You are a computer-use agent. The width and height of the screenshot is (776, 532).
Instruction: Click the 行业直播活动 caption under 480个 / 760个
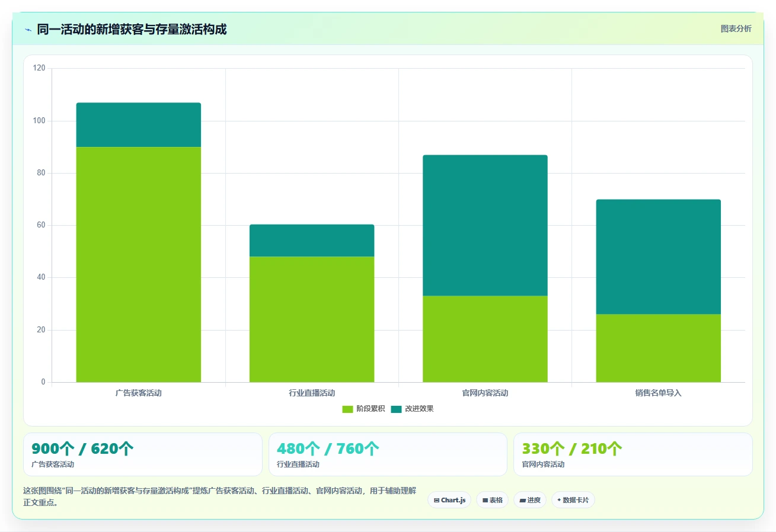tap(298, 464)
